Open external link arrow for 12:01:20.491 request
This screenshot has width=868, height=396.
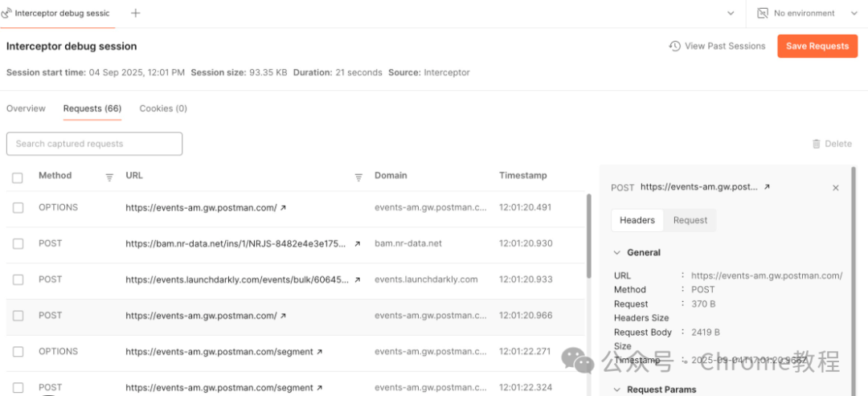[284, 208]
